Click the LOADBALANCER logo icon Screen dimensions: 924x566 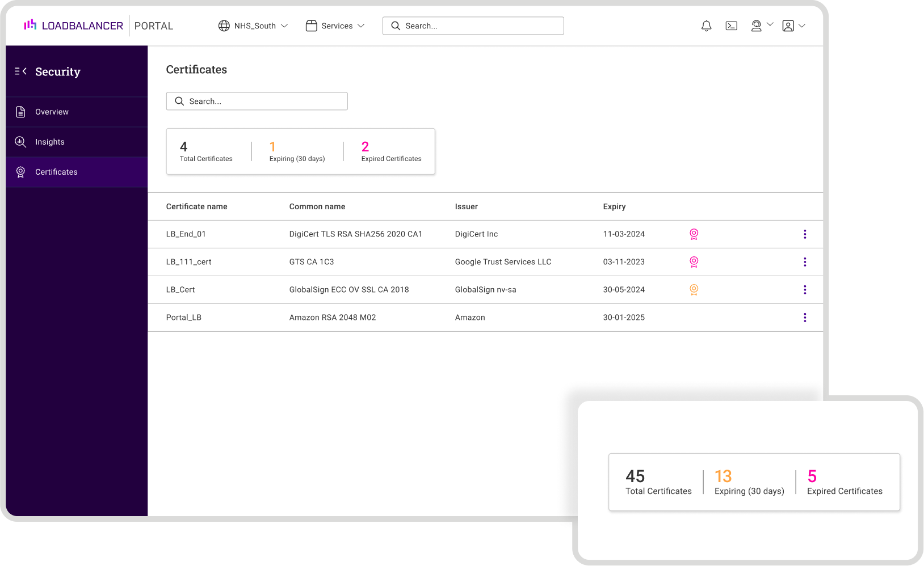pyautogui.click(x=30, y=25)
